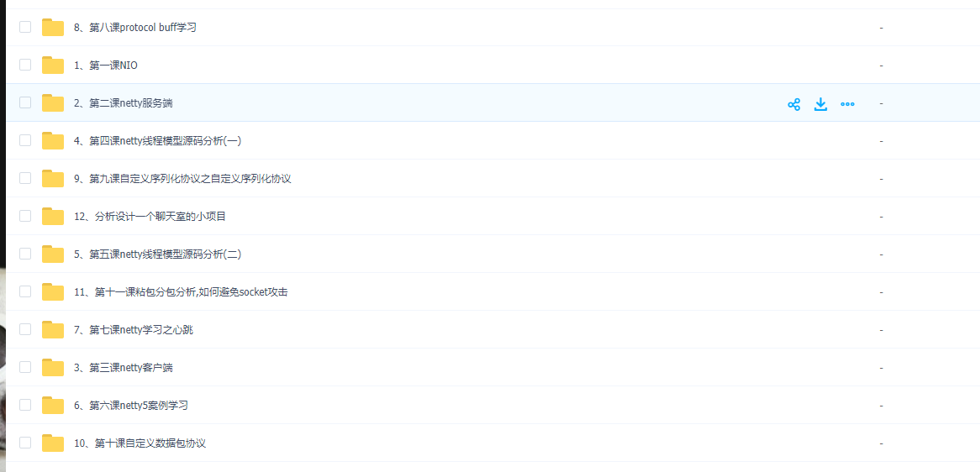Click folder icon of 第六课netty5案例学习
The image size is (980, 472).
click(53, 405)
